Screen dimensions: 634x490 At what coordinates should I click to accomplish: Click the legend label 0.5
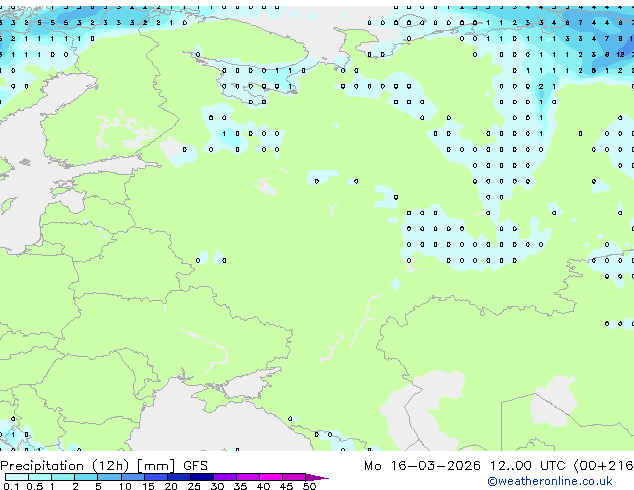click(34, 486)
